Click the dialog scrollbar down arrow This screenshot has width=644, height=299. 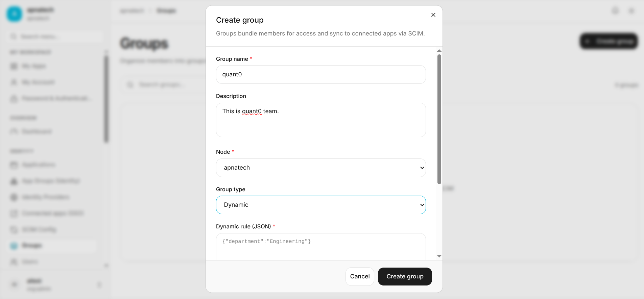coord(439,256)
